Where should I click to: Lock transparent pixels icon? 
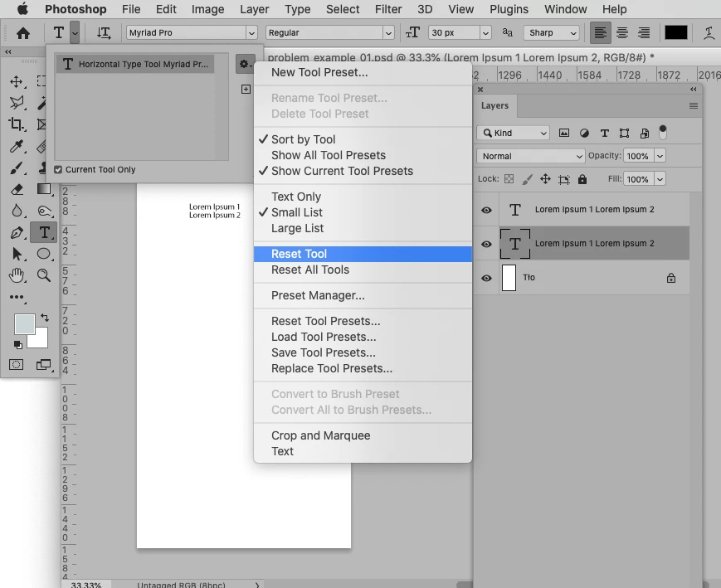point(509,179)
